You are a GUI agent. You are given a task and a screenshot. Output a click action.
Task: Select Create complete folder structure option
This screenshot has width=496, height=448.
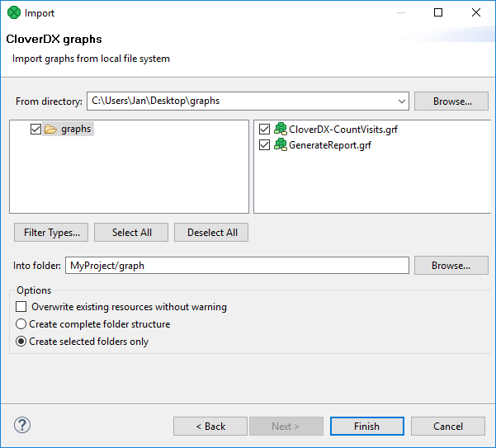pos(21,324)
